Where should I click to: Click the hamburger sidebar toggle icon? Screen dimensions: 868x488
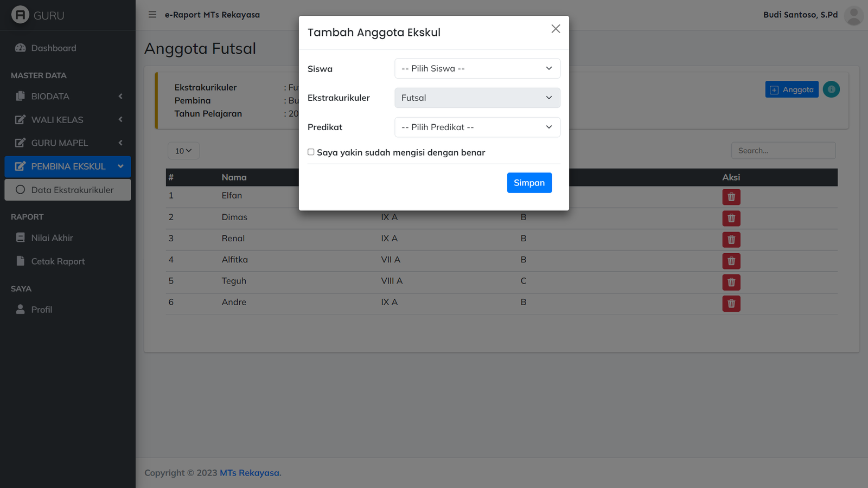[152, 15]
